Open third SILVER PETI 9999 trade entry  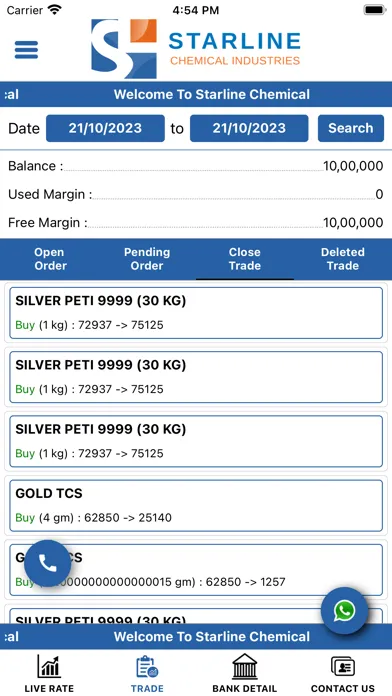196,441
